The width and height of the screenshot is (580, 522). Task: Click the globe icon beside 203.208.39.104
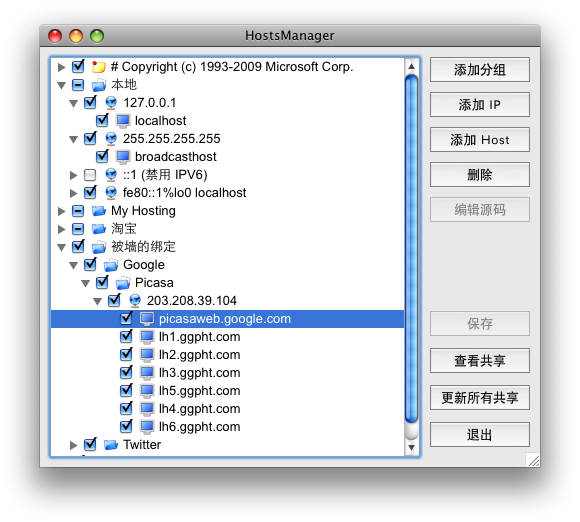click(x=135, y=301)
